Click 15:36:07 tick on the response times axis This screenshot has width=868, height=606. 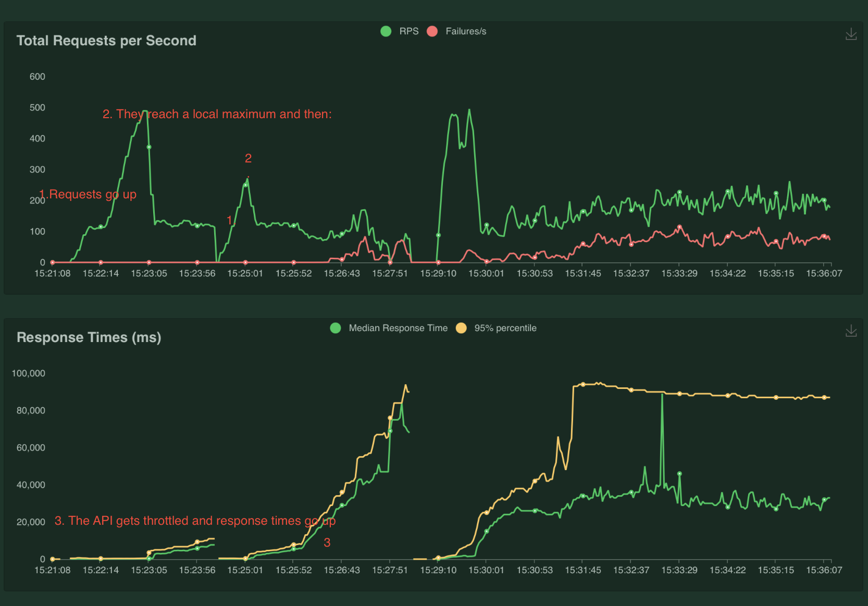pyautogui.click(x=824, y=570)
